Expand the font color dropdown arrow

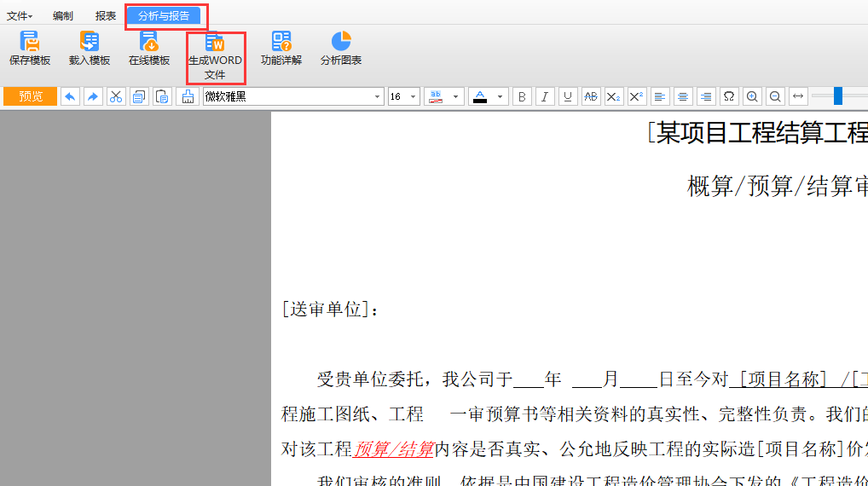coord(500,96)
